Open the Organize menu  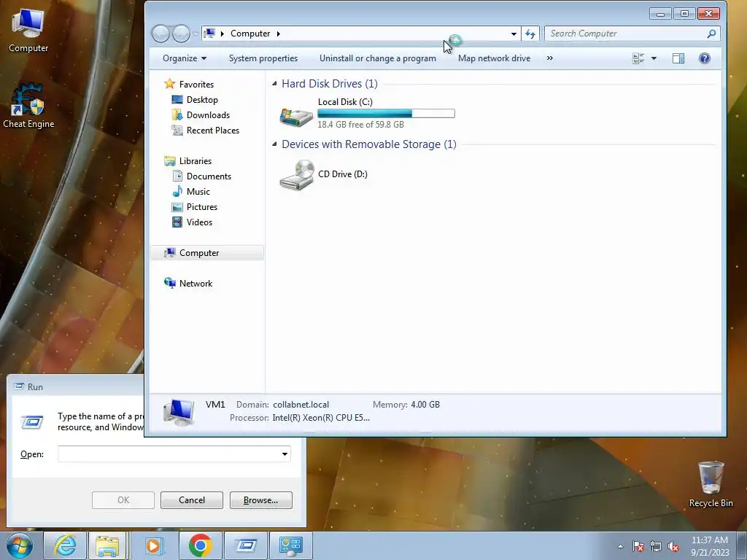(x=185, y=58)
